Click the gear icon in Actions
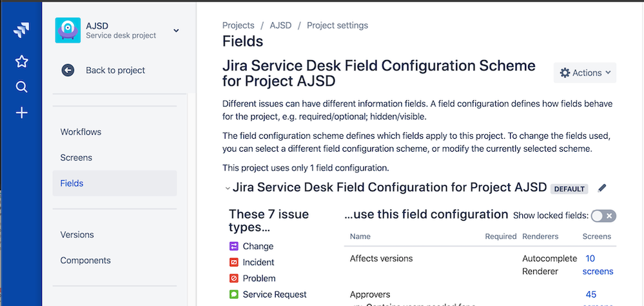Viewport: 644px width, 306px height. [565, 73]
